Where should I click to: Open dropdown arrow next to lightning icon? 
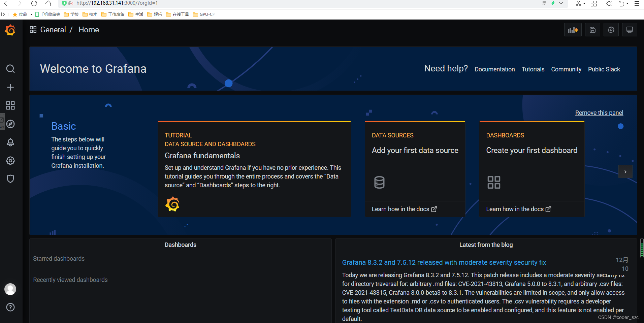click(561, 3)
